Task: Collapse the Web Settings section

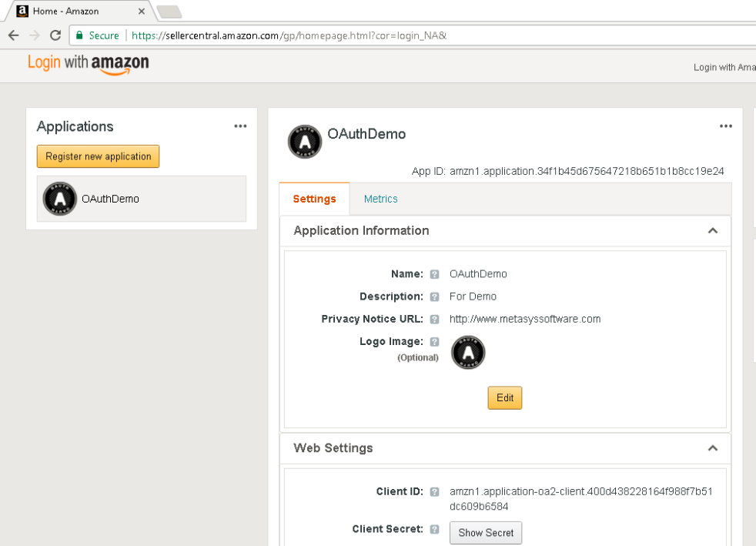Action: [x=712, y=448]
